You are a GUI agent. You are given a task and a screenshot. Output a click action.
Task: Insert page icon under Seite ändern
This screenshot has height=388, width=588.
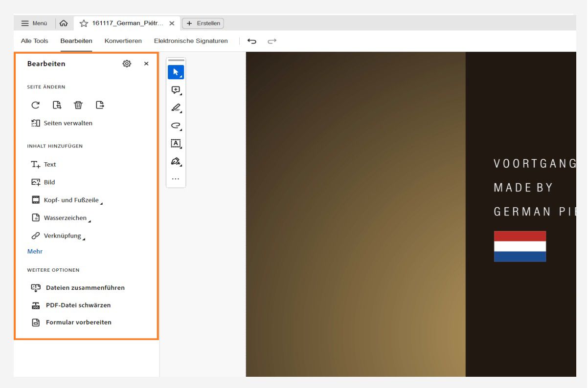point(57,105)
